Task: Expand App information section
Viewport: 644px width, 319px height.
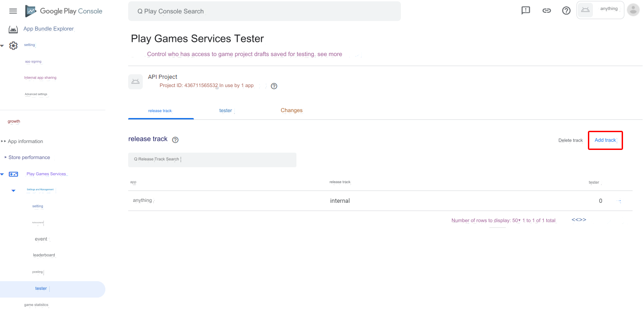Action: pos(4,141)
